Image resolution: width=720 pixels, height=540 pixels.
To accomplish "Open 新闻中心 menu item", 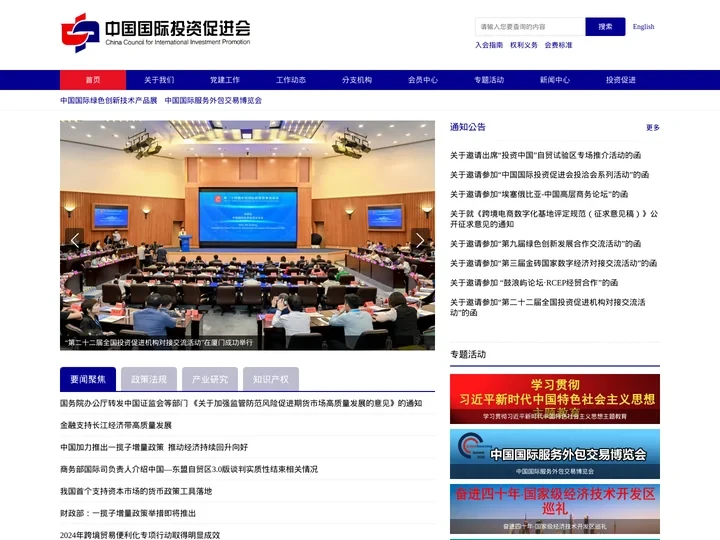I will click(555, 80).
